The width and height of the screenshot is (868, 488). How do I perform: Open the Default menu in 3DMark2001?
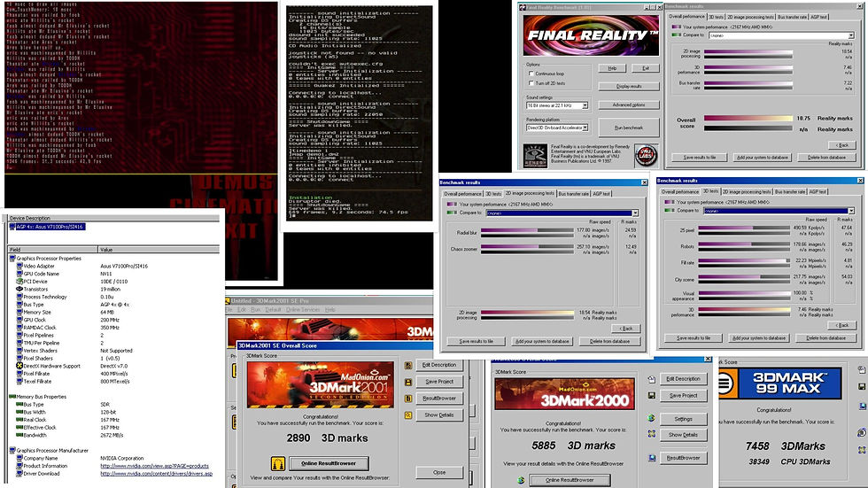(x=273, y=310)
